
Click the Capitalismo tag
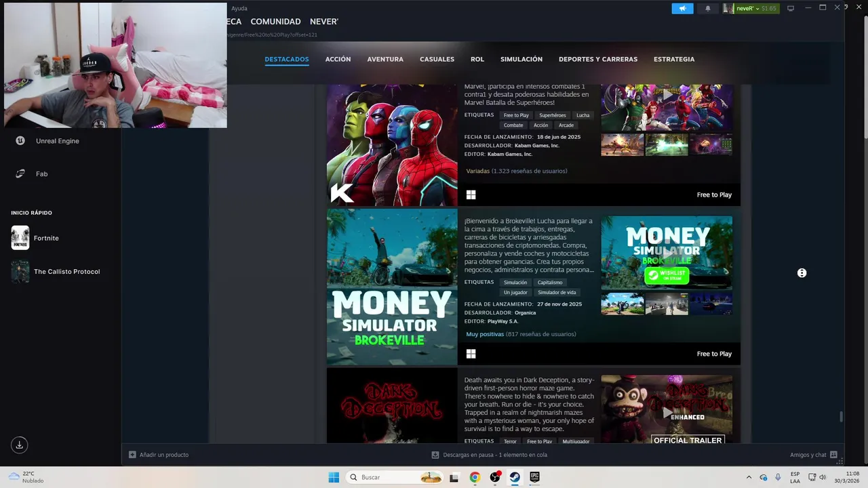coord(550,283)
